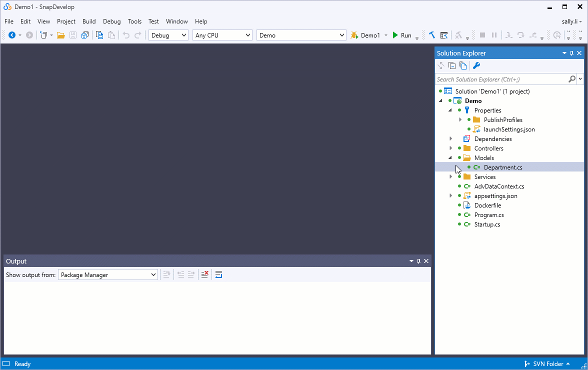Image resolution: width=588 pixels, height=370 pixels.
Task: Expand the Controllers folder
Action: [x=451, y=148]
